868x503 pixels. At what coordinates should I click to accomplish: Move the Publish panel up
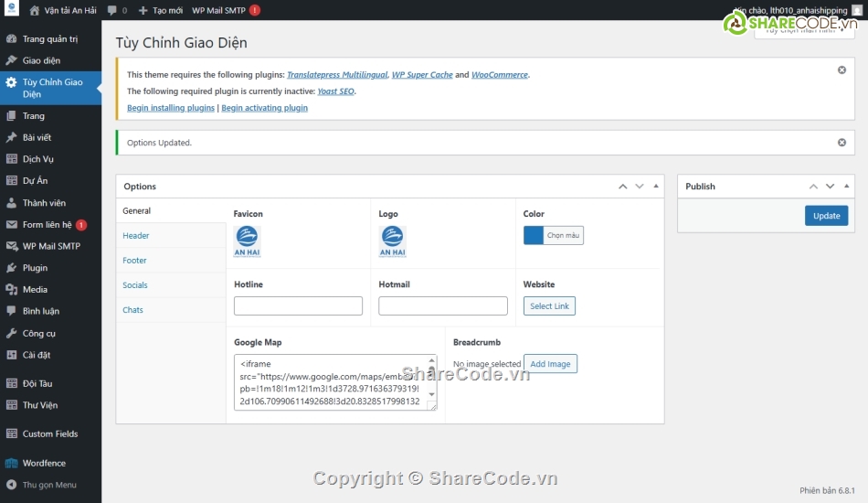coord(813,187)
